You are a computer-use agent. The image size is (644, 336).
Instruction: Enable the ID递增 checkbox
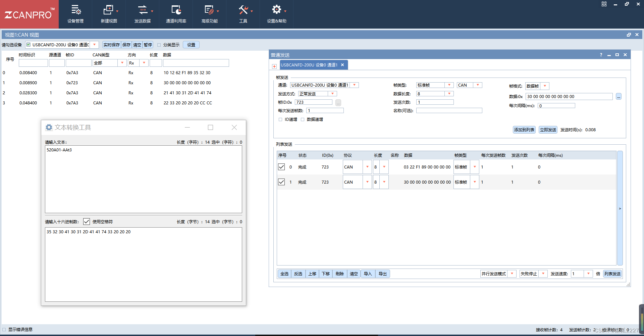[x=280, y=119]
